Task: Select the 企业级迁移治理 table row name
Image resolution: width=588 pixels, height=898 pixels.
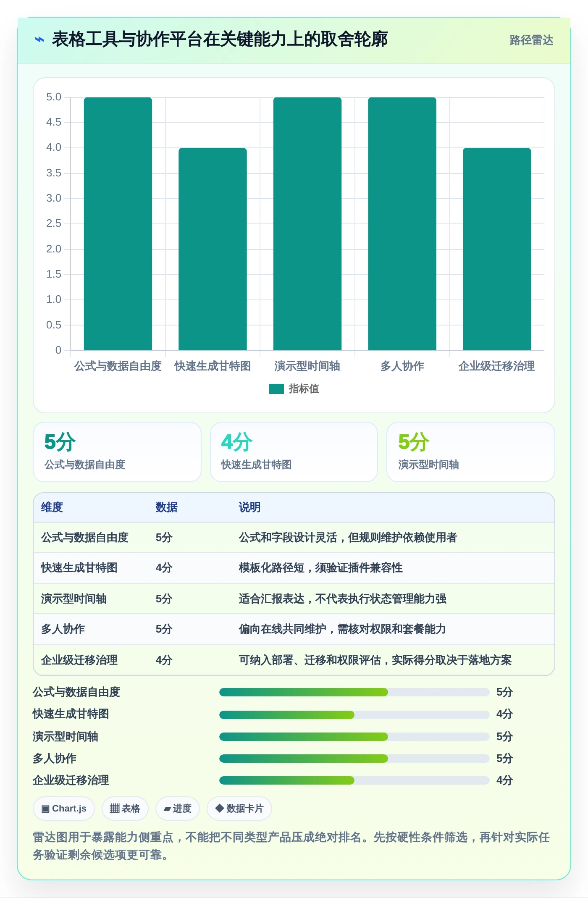Action: [79, 660]
